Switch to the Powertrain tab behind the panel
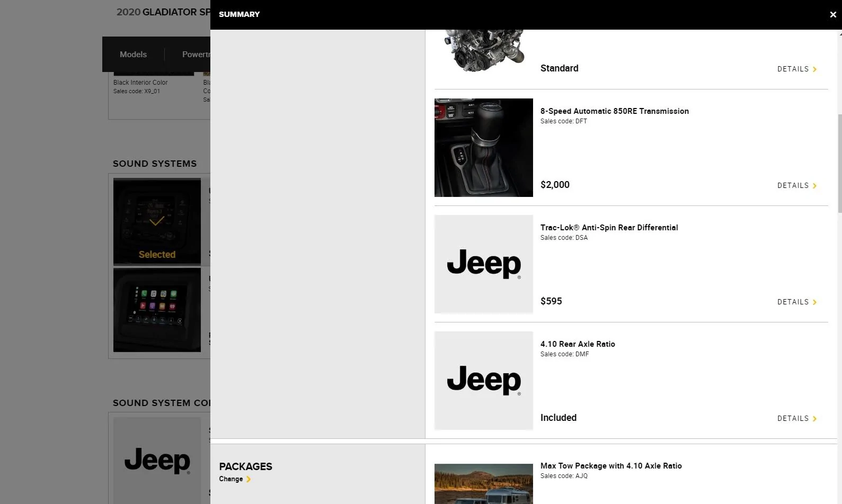This screenshot has height=504, width=842. tap(196, 55)
